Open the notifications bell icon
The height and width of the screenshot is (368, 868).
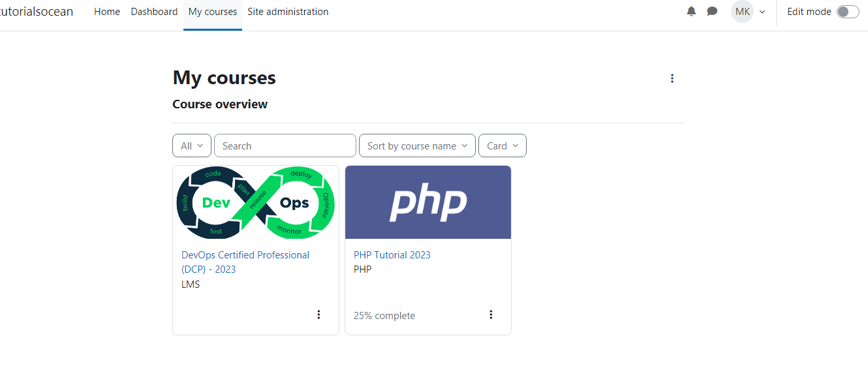[691, 11]
